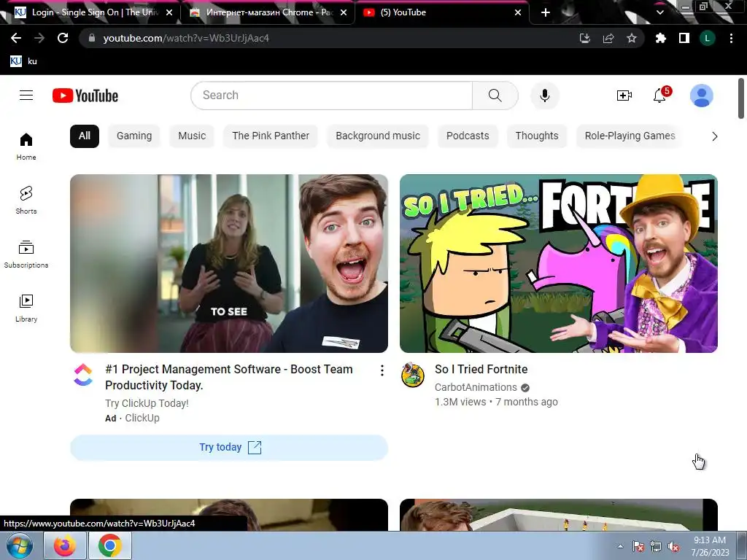Screen dimensions: 747x560
Task: Open the taskbar clock and date
Action: 710,546
